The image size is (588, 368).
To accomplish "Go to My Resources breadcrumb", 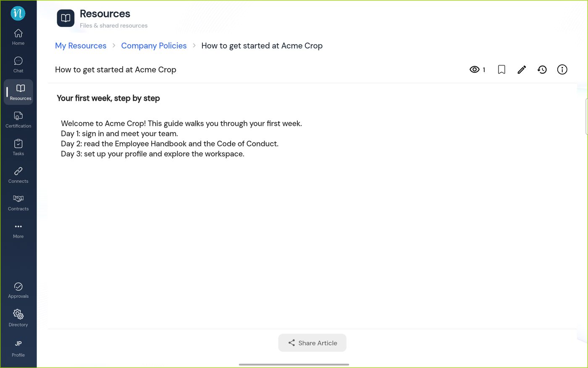I will (x=81, y=46).
